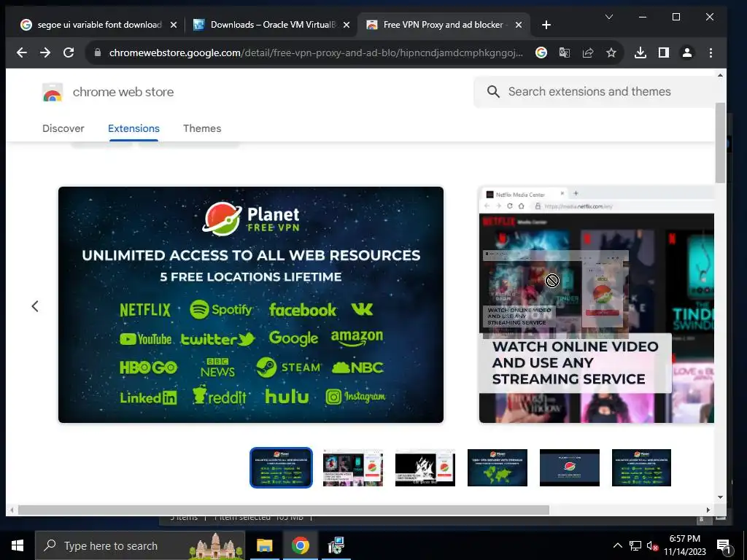Open the Themes section

click(202, 128)
